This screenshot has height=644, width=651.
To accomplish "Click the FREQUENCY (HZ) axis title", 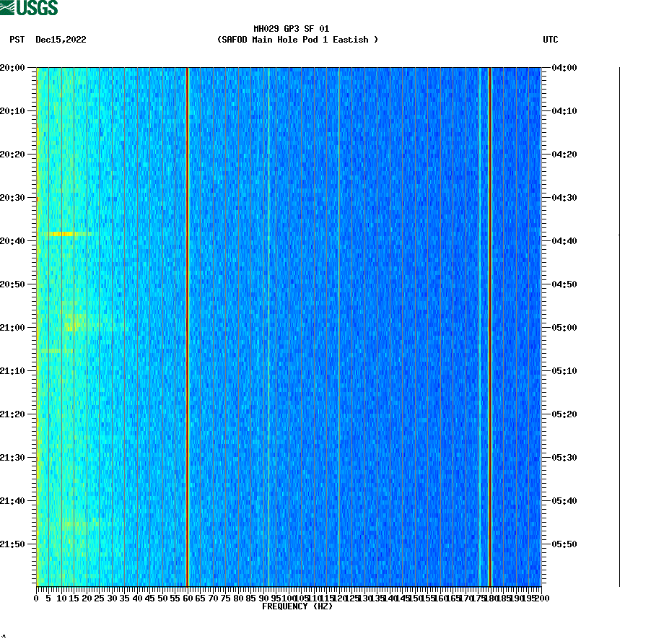I will click(x=297, y=606).
